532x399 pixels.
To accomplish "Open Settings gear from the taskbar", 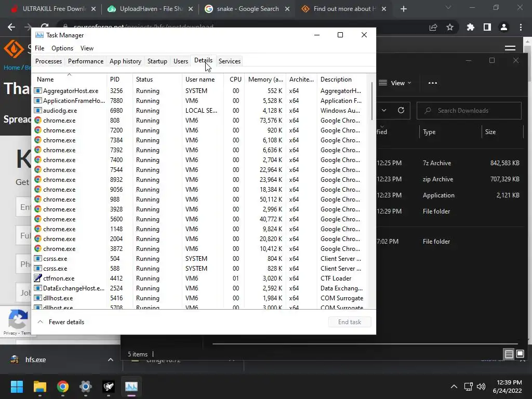I will click(86, 387).
